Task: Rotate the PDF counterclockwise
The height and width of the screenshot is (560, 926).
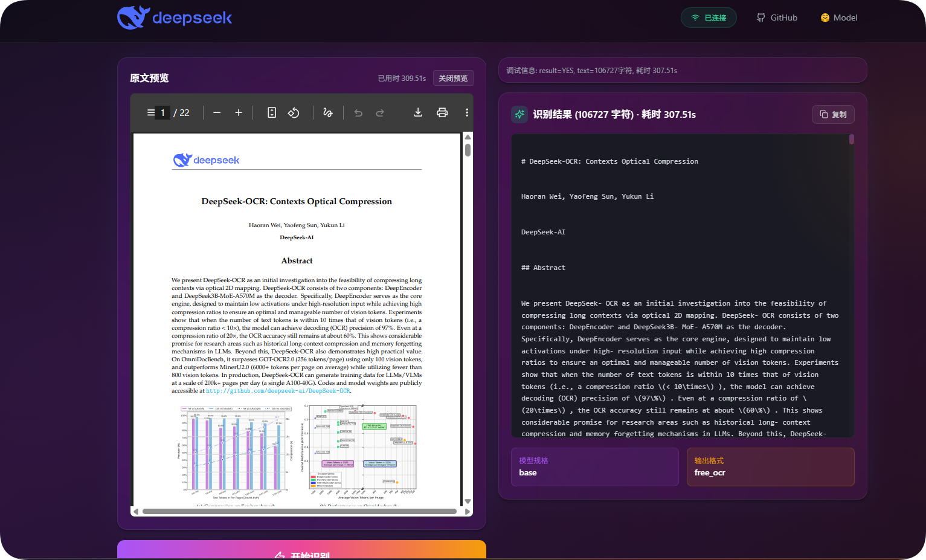Action: (x=294, y=112)
